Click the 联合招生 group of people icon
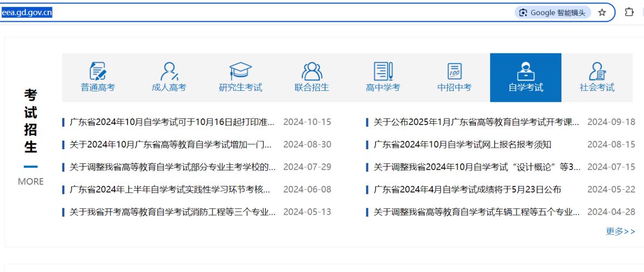Viewport: 644px width, 272px height. click(312, 71)
